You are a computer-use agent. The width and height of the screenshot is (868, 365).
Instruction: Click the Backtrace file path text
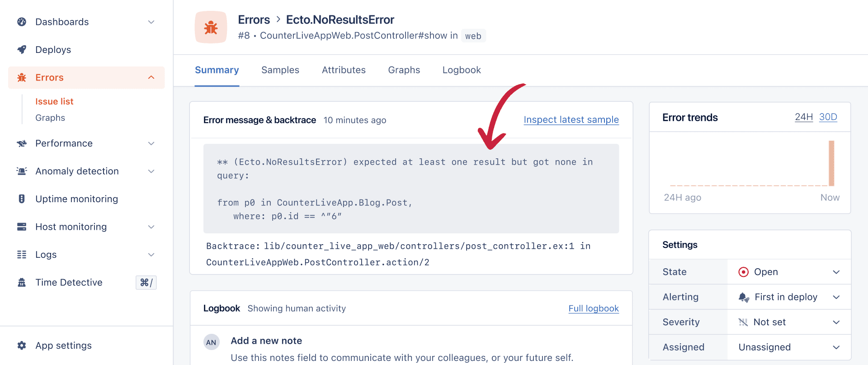coord(419,246)
